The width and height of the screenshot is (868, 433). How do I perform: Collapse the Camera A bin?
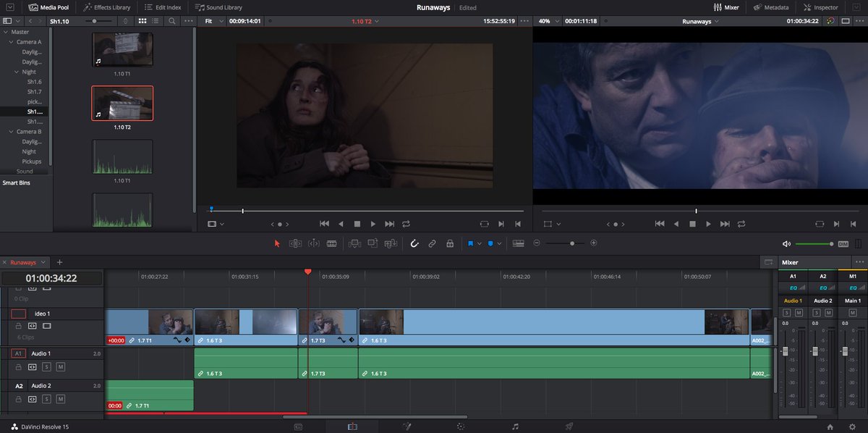[x=11, y=42]
